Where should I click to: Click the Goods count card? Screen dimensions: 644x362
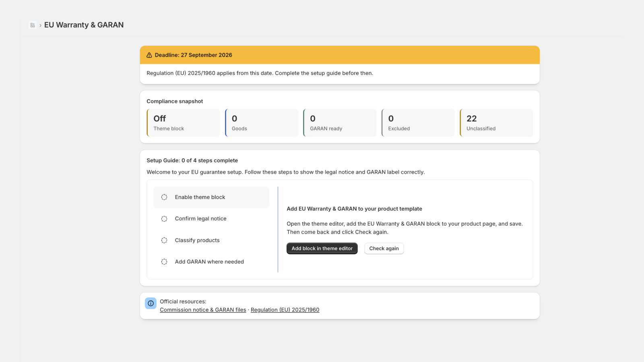[x=262, y=123]
